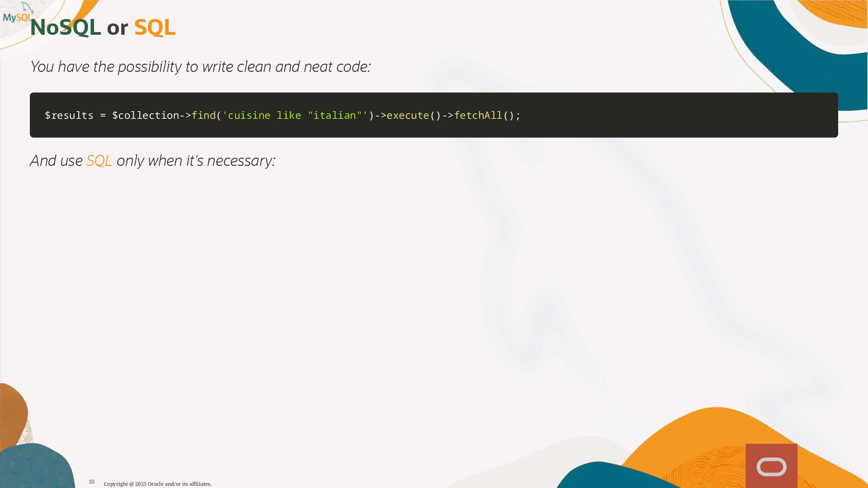The width and height of the screenshot is (868, 488).
Task: Click the Oracle copyright footer text
Action: point(157,484)
